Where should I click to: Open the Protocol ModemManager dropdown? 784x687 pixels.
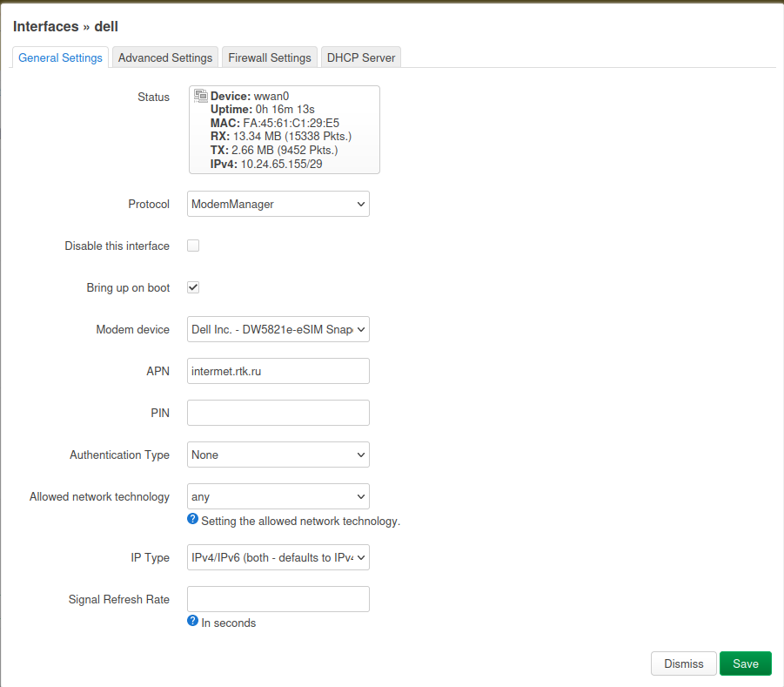278,204
